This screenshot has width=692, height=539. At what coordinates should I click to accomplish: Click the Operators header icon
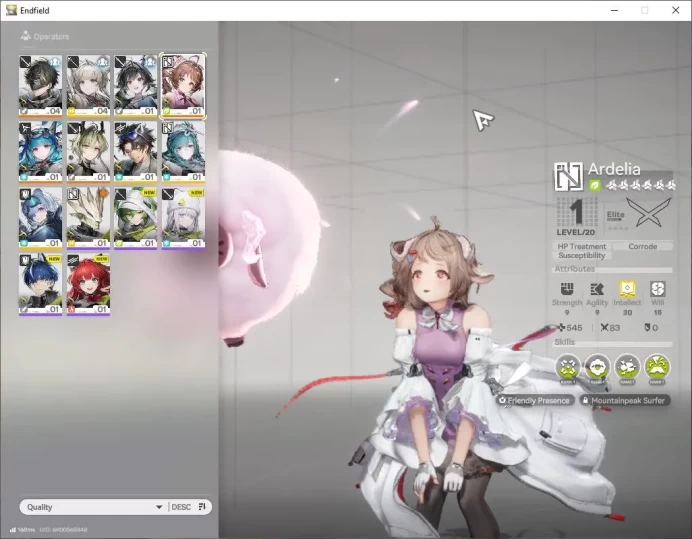point(26,36)
